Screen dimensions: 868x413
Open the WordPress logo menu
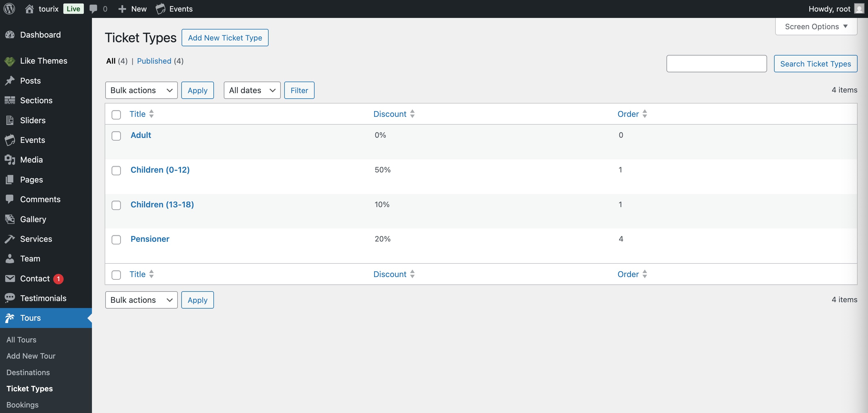(x=10, y=9)
